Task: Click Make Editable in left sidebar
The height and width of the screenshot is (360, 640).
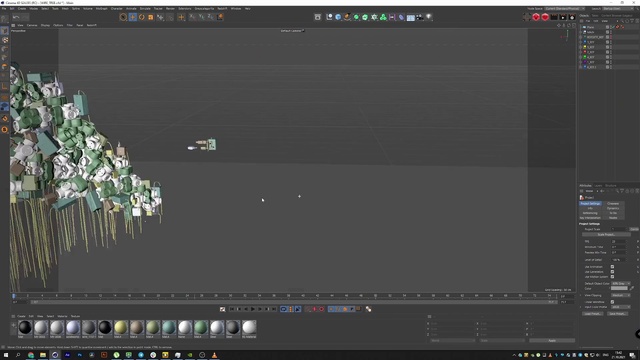Action: (x=5, y=19)
